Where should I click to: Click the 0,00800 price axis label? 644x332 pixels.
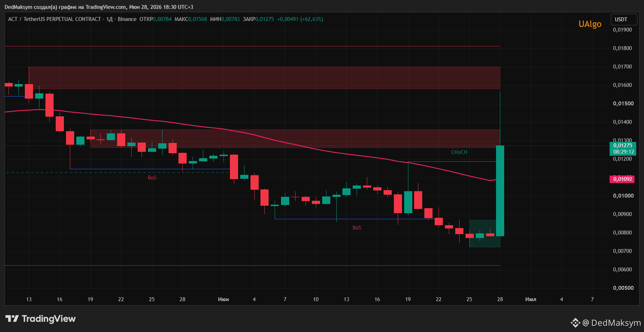(x=622, y=233)
